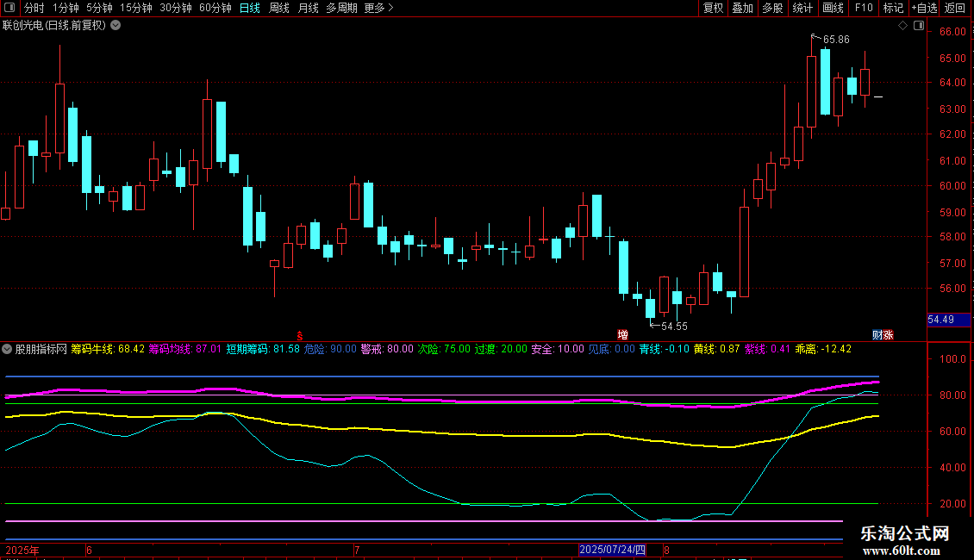974x560 pixels.
Task: Expand the 联创光电 chart title dropdown
Action: (x=116, y=25)
